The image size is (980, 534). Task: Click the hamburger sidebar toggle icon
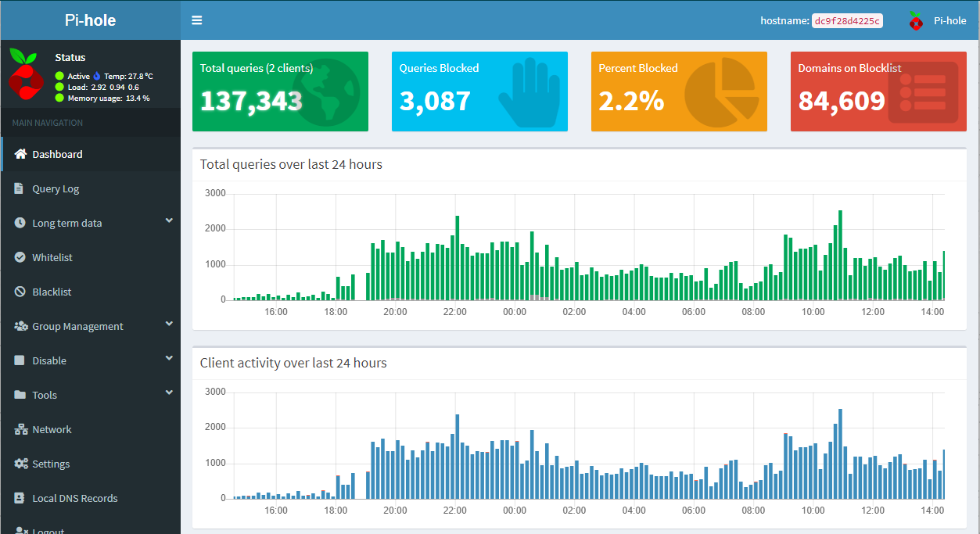click(196, 20)
